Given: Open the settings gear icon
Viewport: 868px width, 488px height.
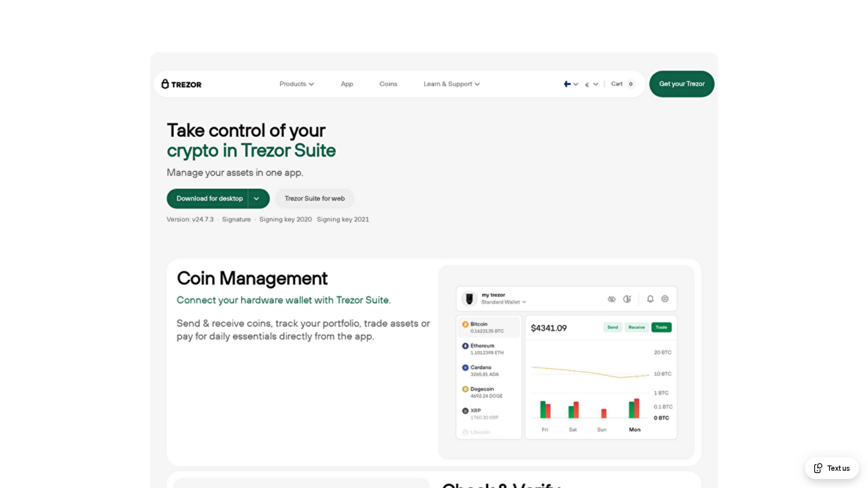Looking at the screenshot, I should click(x=665, y=299).
